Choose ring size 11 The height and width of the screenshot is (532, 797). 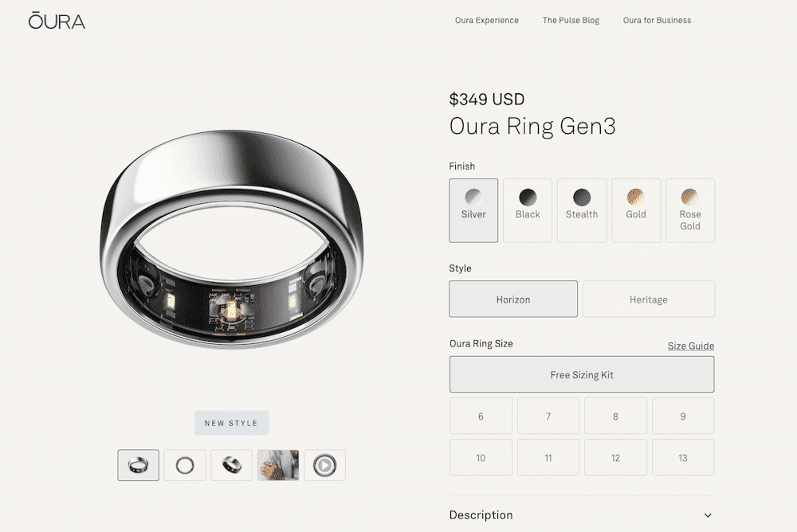click(548, 458)
